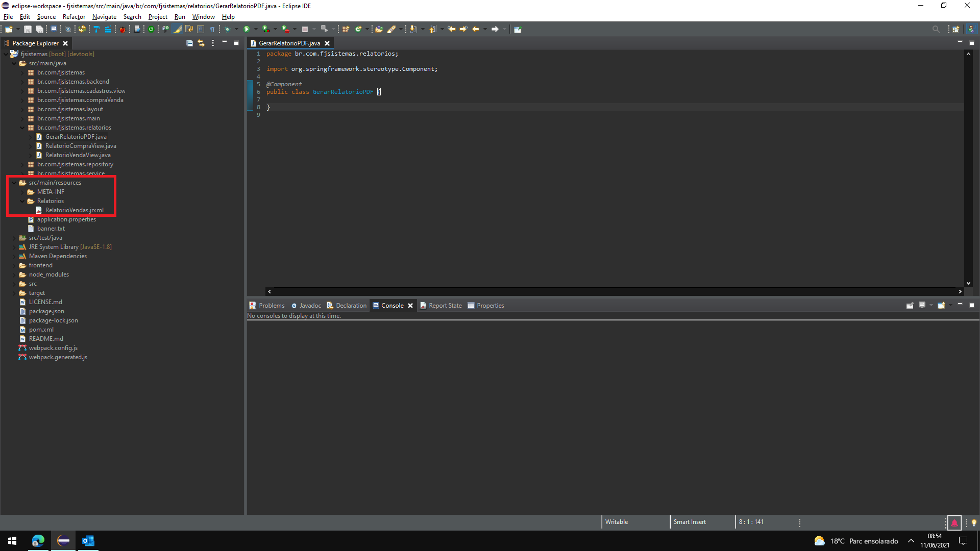Toggle Mark Occurrences highlighter in toolbar
The image size is (980, 551).
coord(177,30)
